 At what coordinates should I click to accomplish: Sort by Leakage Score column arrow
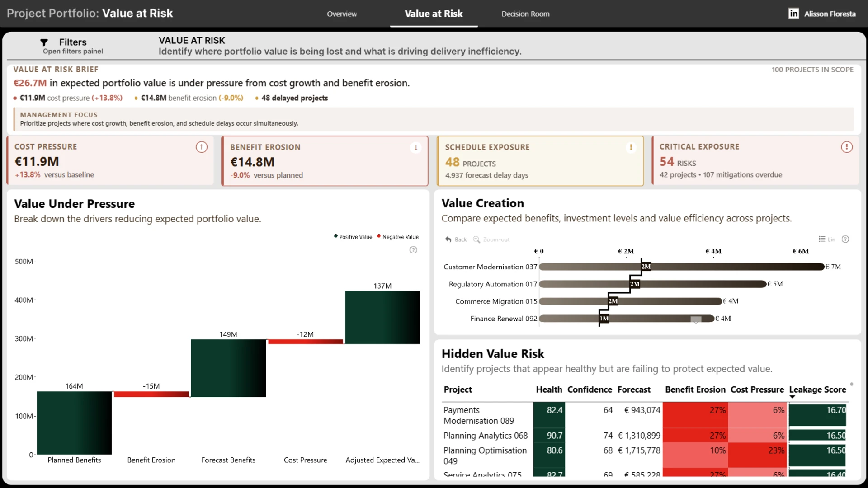(x=792, y=397)
